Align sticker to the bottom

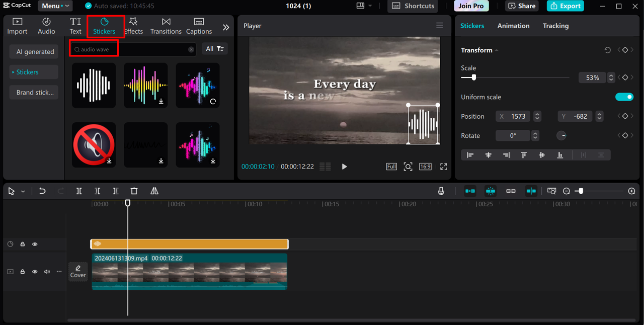[x=559, y=155]
